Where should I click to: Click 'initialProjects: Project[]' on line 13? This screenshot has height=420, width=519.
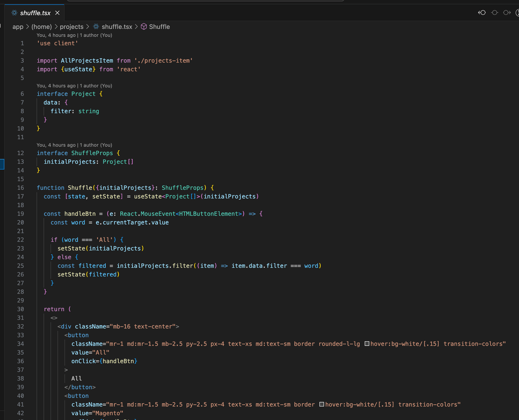click(89, 162)
